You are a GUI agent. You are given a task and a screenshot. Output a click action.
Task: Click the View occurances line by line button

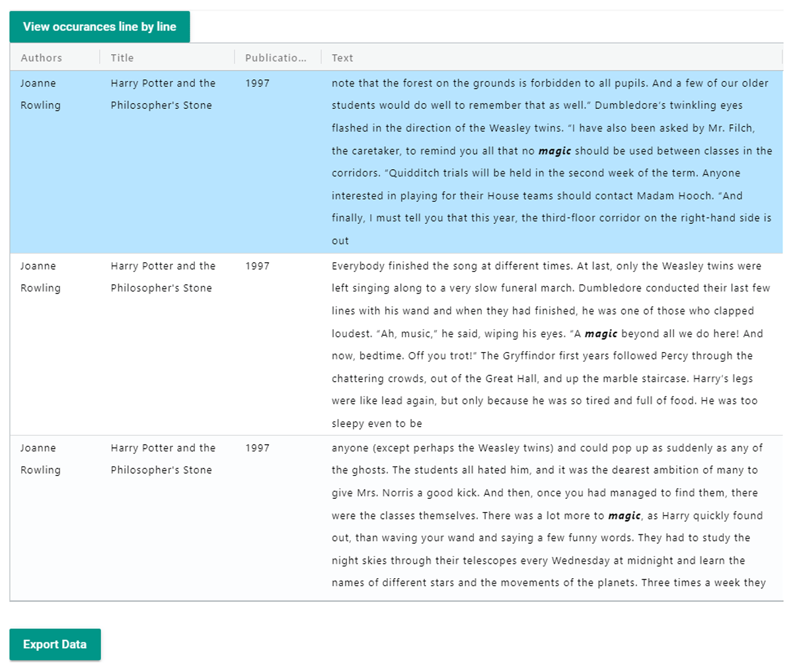[99, 26]
